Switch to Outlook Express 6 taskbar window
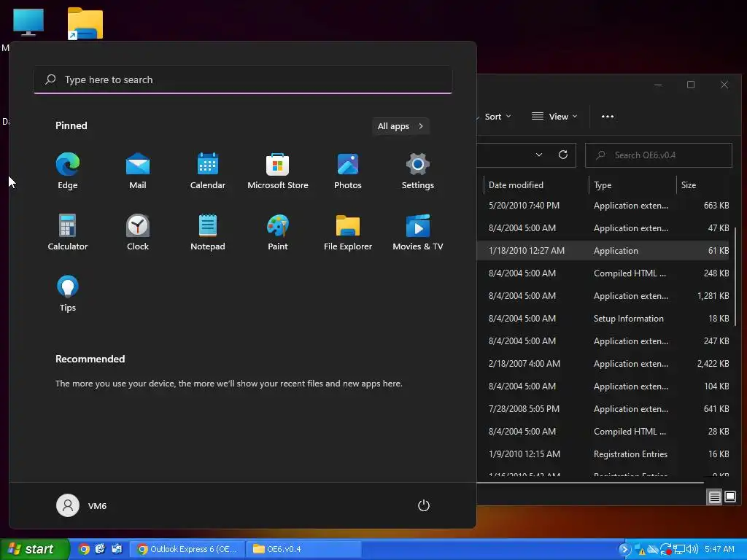 point(188,549)
